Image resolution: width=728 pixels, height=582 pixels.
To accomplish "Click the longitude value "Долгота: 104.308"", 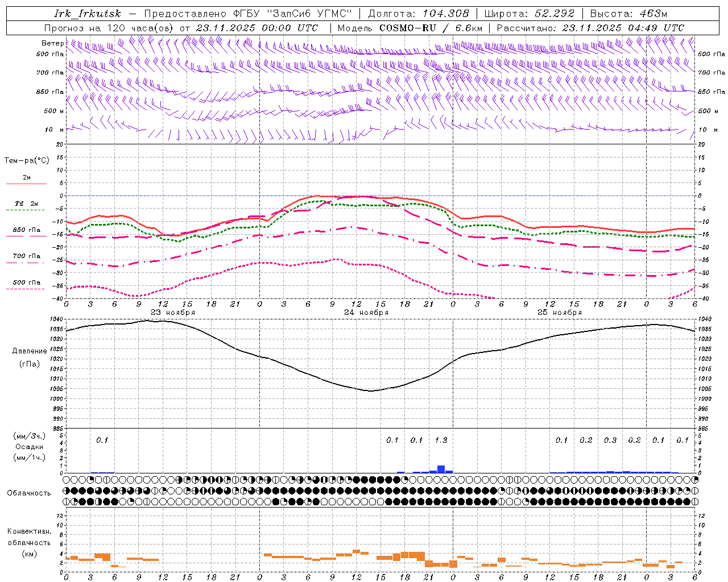I will tap(419, 14).
